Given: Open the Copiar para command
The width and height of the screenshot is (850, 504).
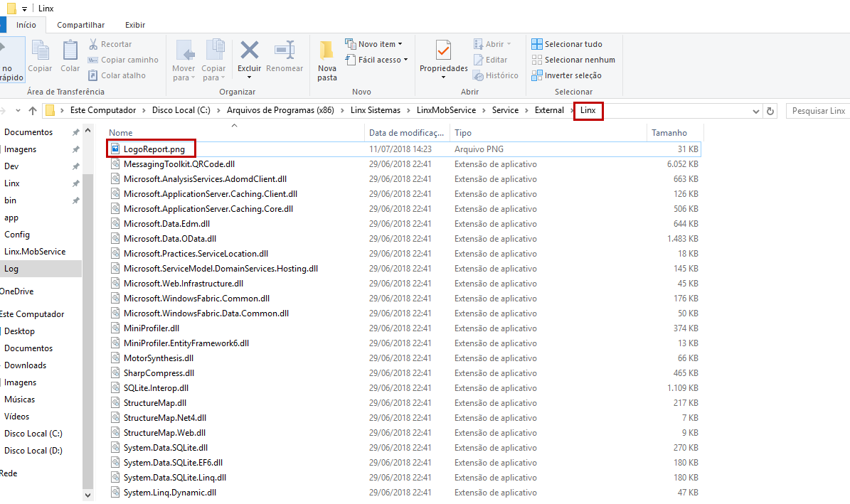Looking at the screenshot, I should 213,60.
